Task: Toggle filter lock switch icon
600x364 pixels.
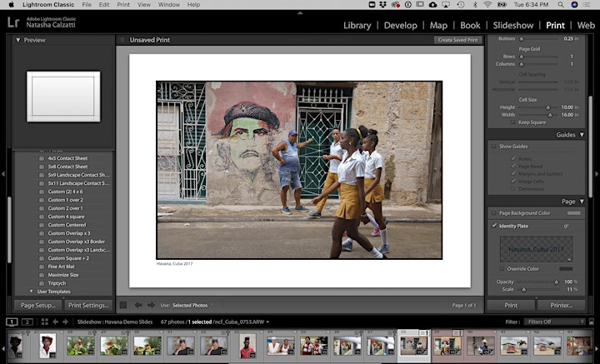Action: [591, 322]
